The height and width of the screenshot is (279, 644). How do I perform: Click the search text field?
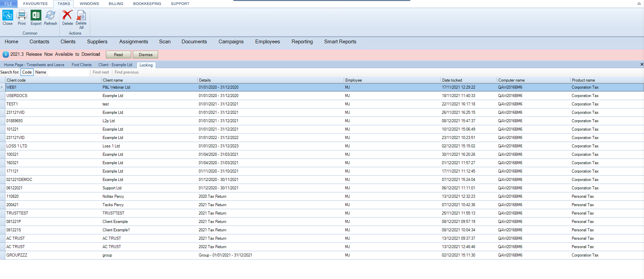point(69,72)
